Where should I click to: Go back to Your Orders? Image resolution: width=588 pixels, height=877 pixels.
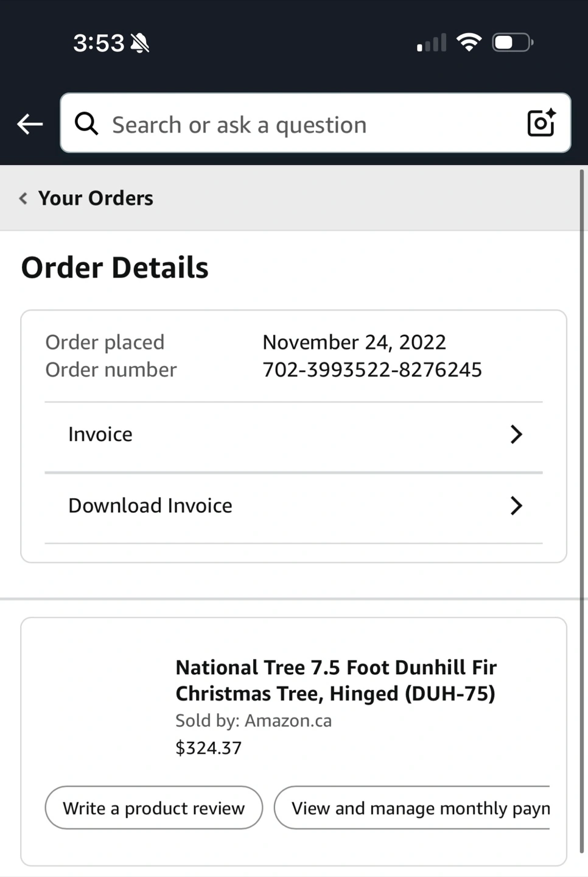[x=96, y=198]
